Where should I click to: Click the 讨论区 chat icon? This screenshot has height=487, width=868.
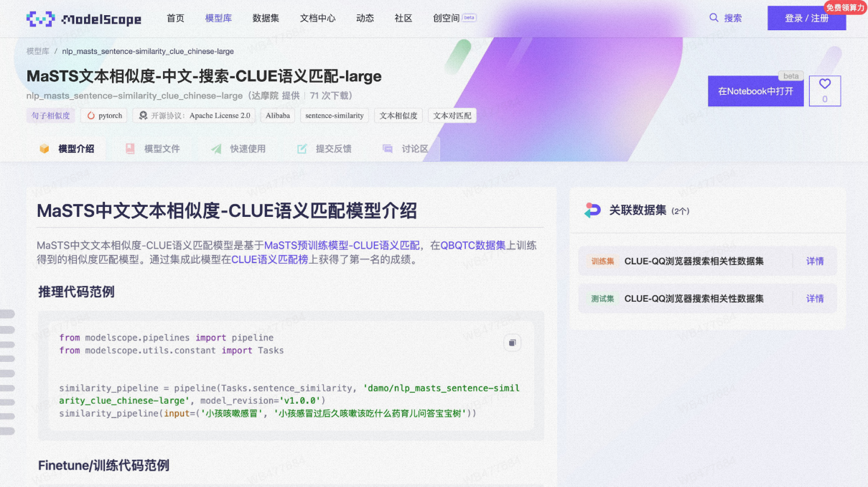coord(388,149)
